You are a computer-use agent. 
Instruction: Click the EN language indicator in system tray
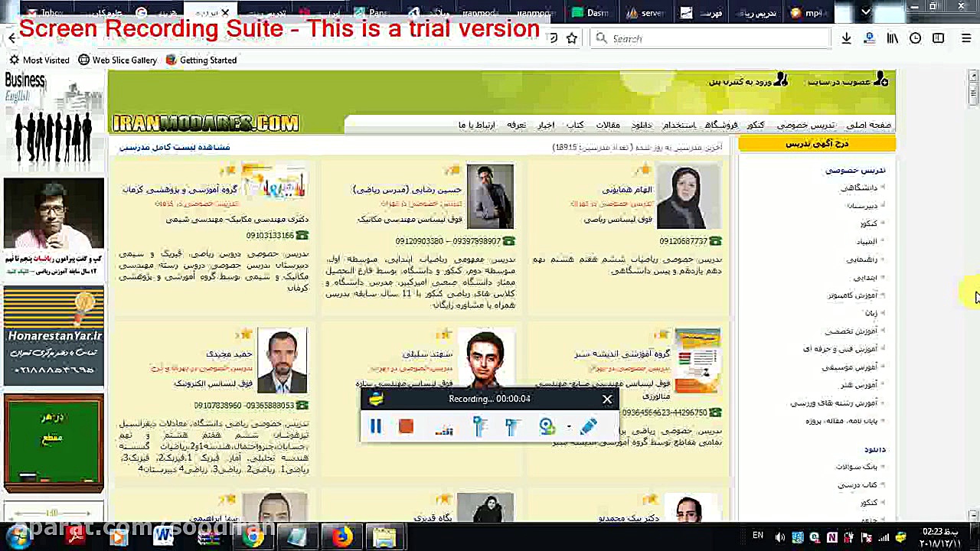(x=758, y=536)
